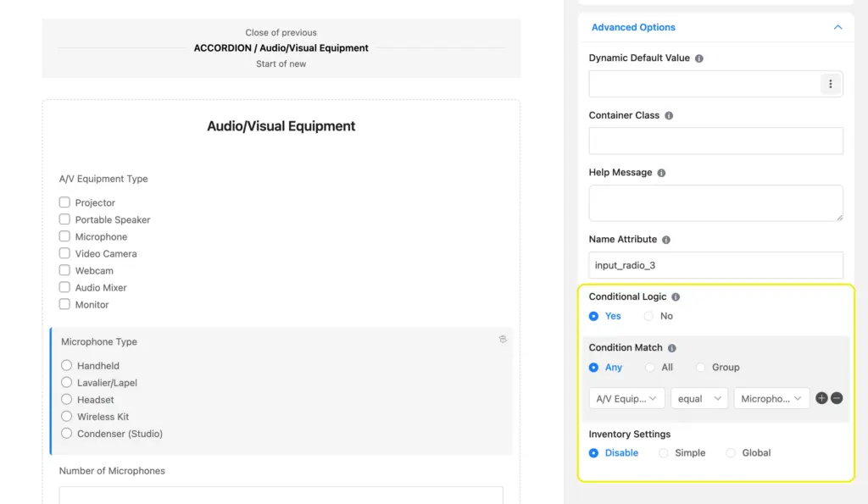Open the Microphone condition value dropdown
The height and width of the screenshot is (504, 868).
click(x=771, y=398)
